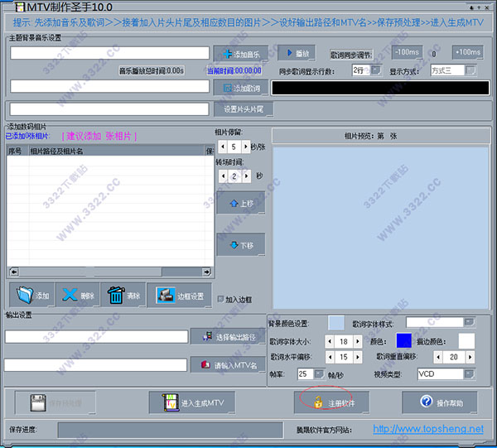Image resolution: width=497 pixels, height=448 pixels.
Task: Decrease lyric vertical offset (歌词垂直偏移)
Action: coord(438,357)
